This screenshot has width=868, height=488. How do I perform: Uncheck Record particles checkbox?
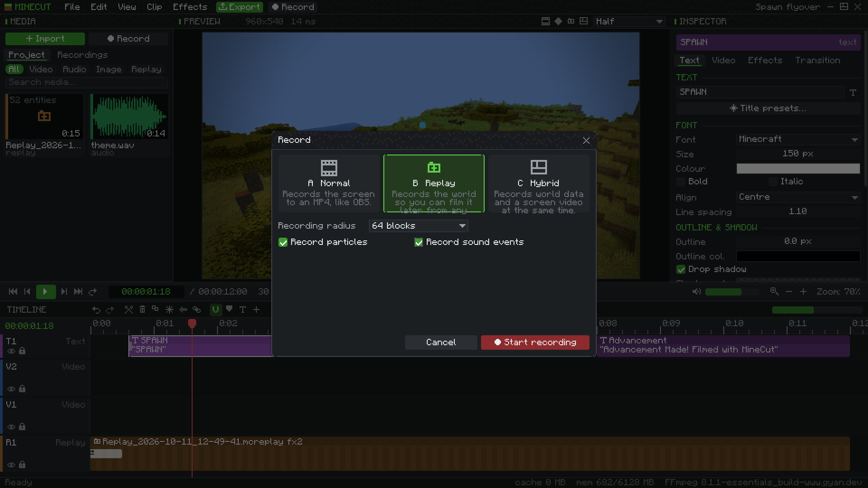click(x=283, y=242)
